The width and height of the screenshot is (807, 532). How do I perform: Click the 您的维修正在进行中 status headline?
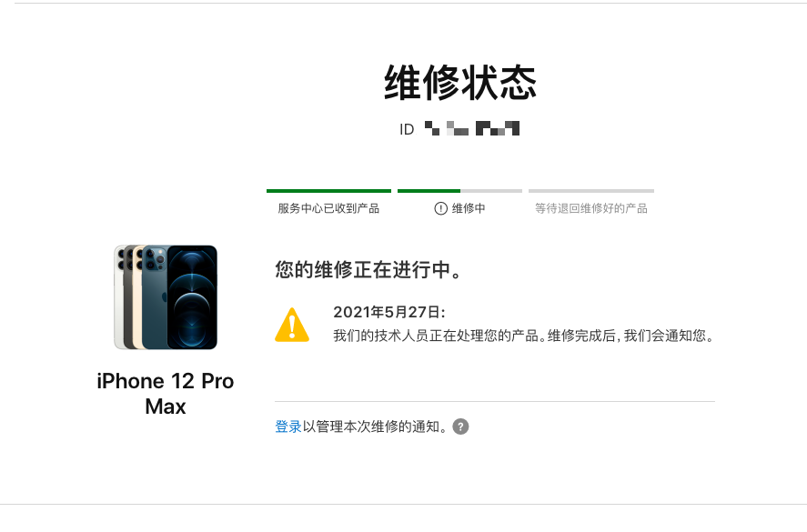pos(368,269)
